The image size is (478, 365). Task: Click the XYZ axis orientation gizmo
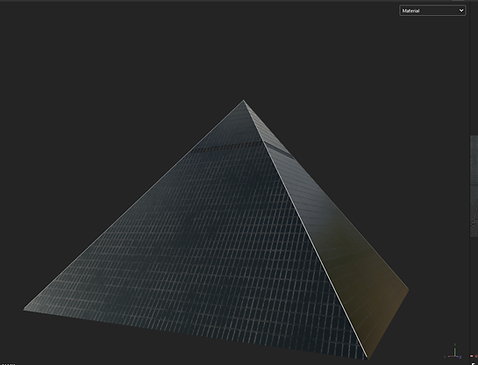pos(454,352)
